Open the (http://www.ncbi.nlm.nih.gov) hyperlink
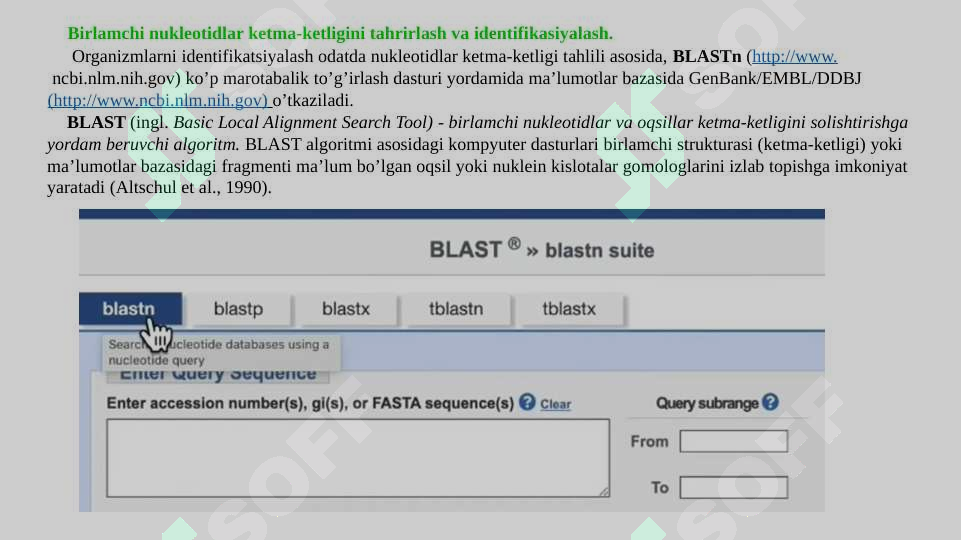The image size is (961, 540). point(158,100)
